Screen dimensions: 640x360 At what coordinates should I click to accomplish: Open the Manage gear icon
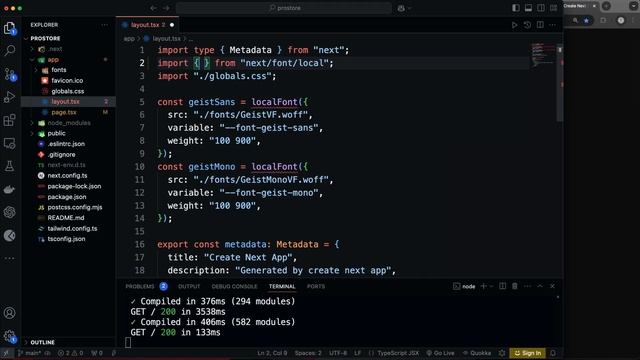[x=9, y=336]
